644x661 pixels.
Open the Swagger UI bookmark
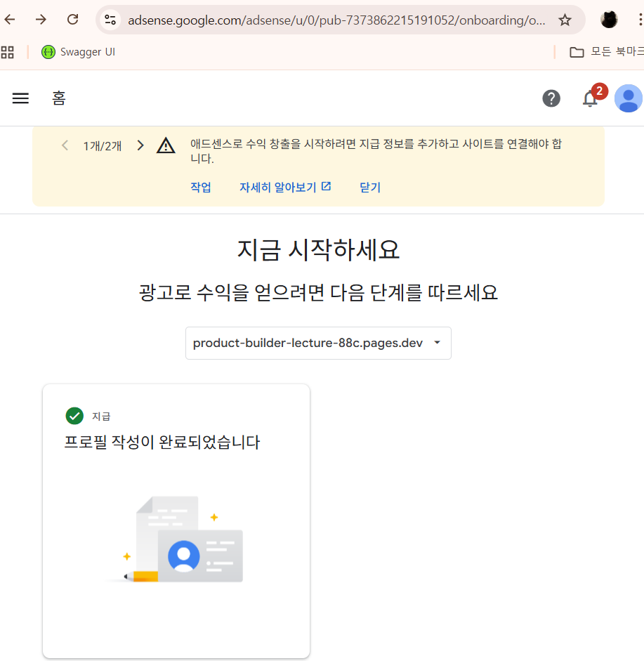[x=79, y=52]
